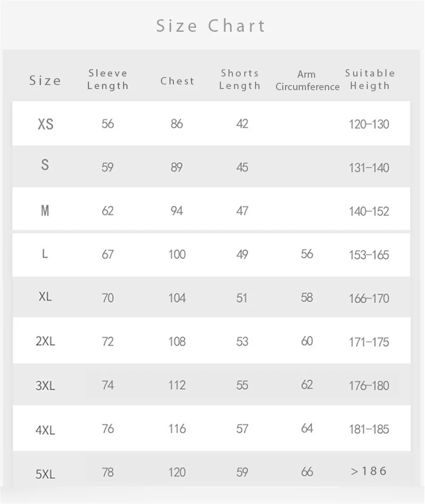
Task: Click the Shorts Length column header
Action: click(x=240, y=79)
